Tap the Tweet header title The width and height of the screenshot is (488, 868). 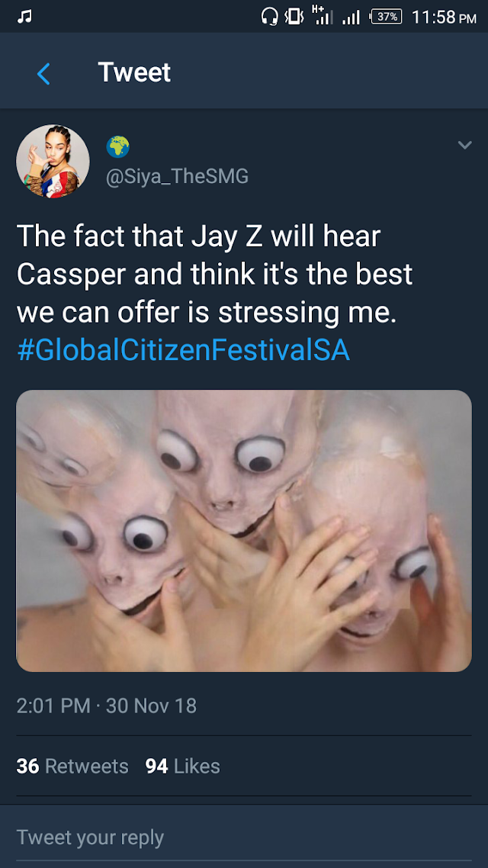[134, 72]
